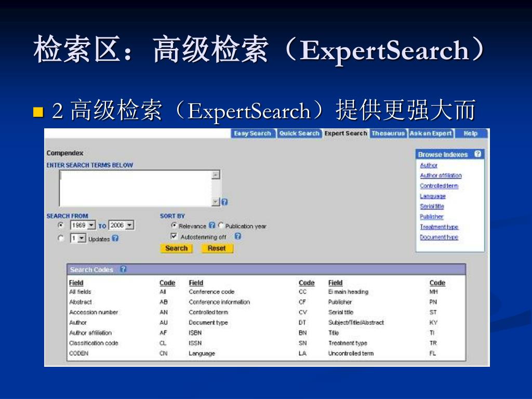This screenshot has height=399, width=532.
Task: Click 'ISBN' field entry
Action: 195,333
